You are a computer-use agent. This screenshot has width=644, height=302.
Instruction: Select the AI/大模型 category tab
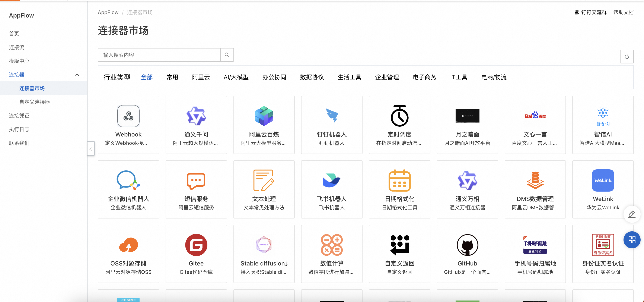(236, 77)
